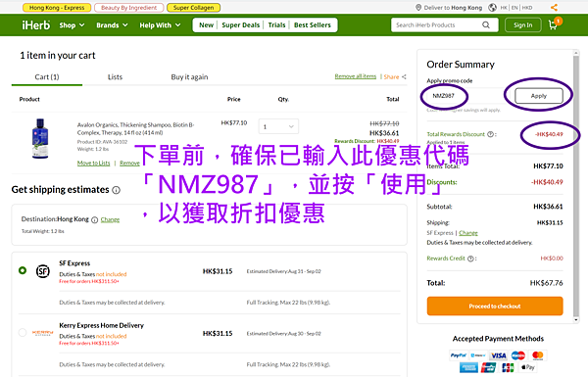588x377 pixels.
Task: Select SF Express shipping option
Action: click(23, 270)
